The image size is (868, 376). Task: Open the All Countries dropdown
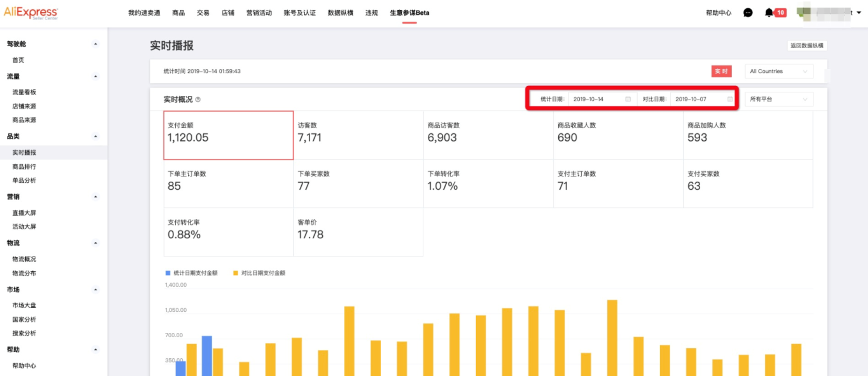click(x=778, y=71)
